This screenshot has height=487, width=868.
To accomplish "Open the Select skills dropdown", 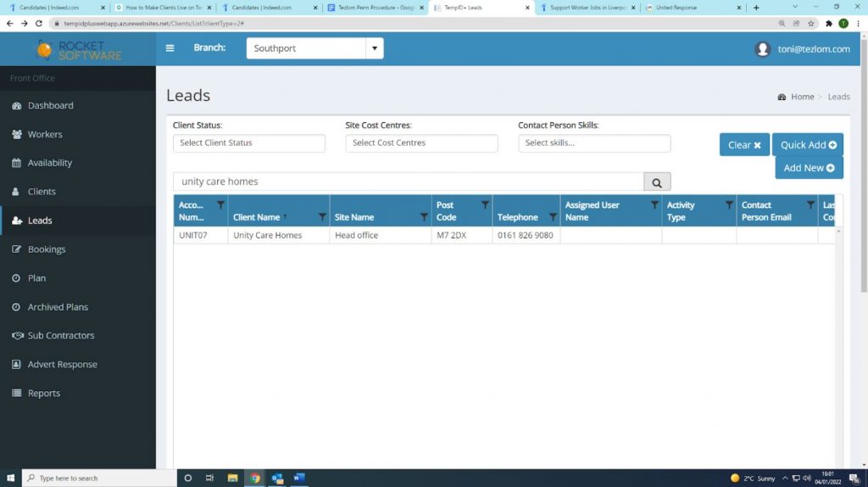I will click(594, 143).
